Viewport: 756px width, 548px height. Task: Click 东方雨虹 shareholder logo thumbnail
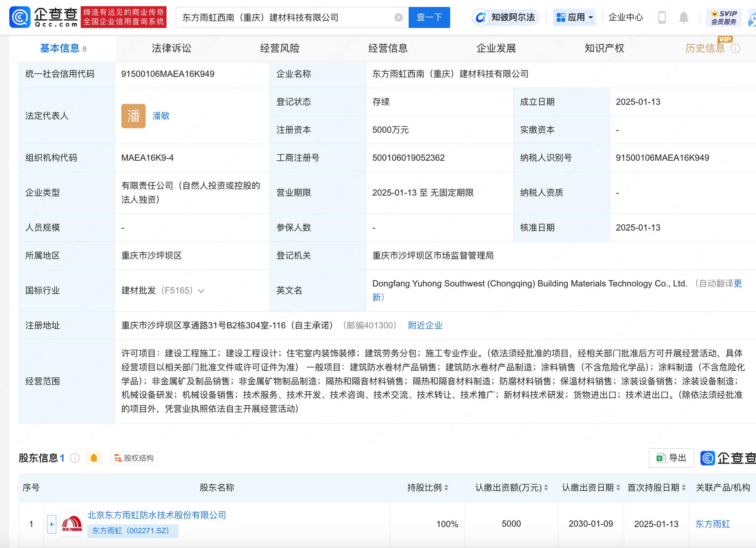pyautogui.click(x=72, y=524)
